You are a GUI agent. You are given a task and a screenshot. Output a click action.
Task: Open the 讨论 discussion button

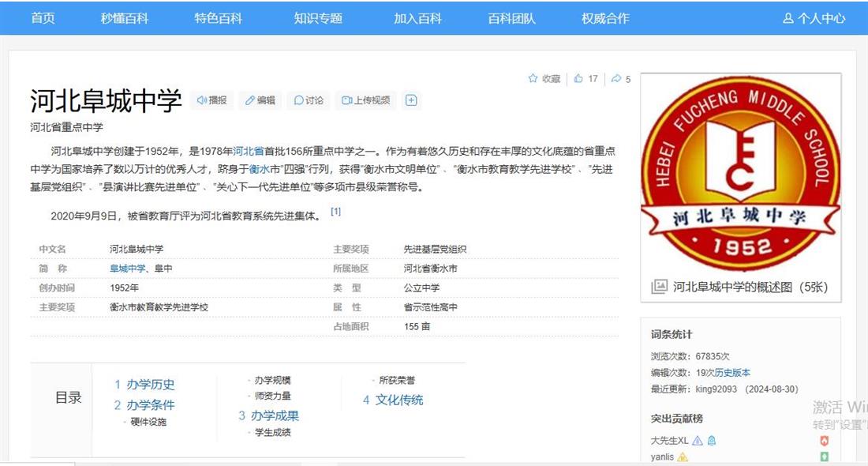point(309,100)
